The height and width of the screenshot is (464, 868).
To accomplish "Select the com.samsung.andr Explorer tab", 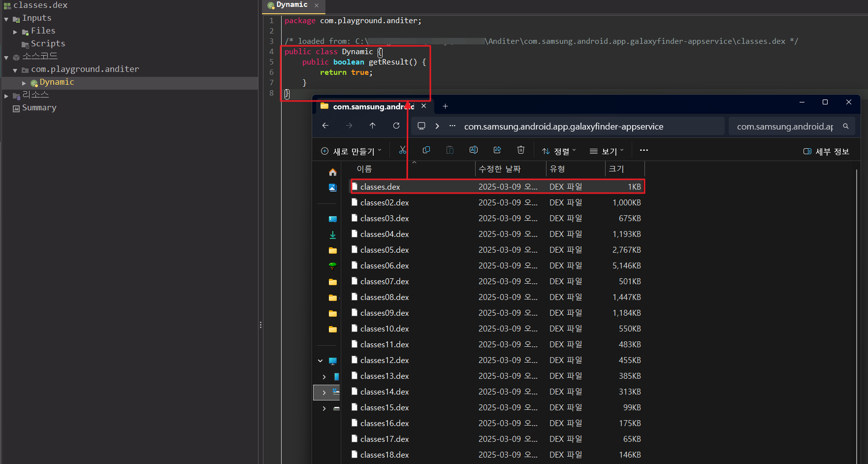I will click(373, 106).
